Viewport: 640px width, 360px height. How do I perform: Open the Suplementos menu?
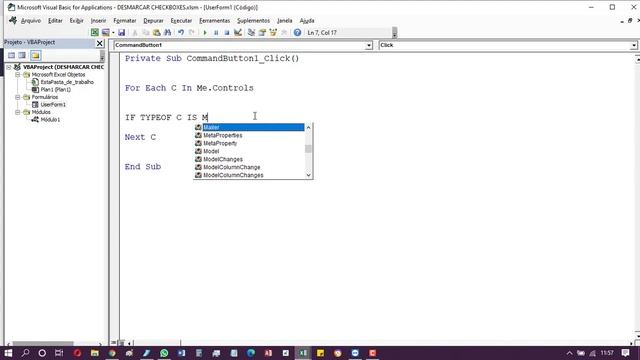(253, 21)
